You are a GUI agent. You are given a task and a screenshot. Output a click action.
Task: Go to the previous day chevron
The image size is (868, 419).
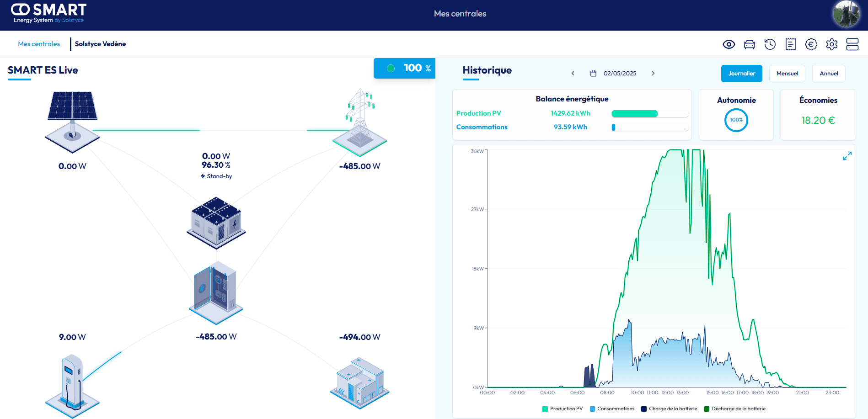[x=573, y=73]
